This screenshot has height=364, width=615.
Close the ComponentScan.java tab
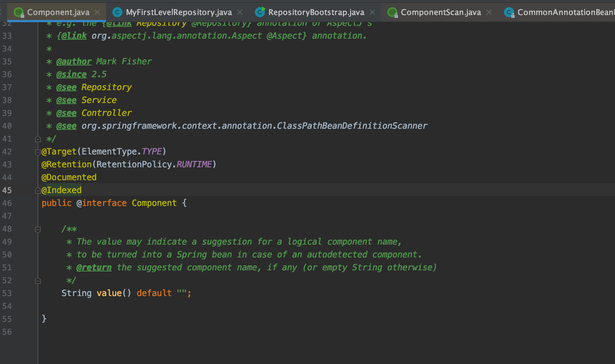489,12
